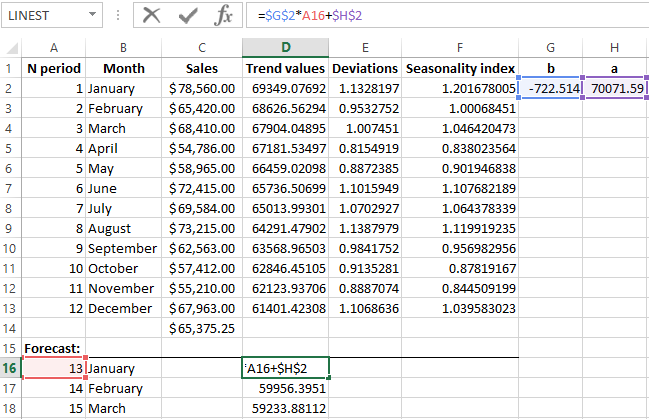
Task: Select column H header
Action: pyautogui.click(x=615, y=48)
